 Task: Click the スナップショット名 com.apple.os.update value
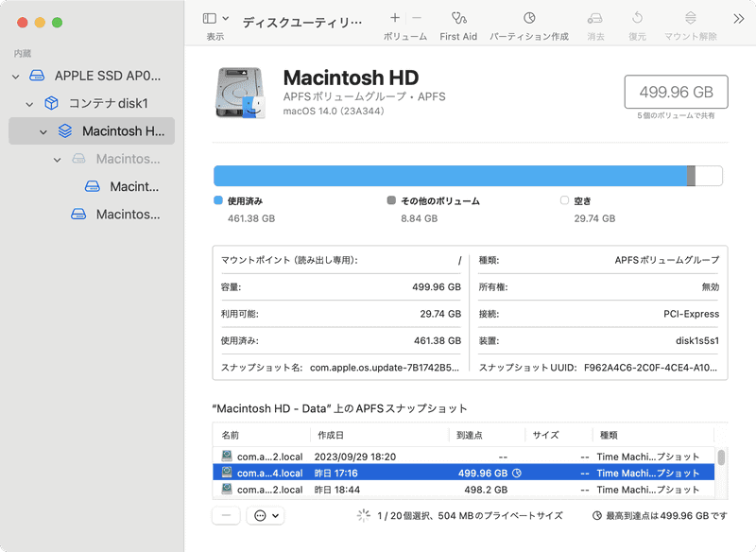(385, 368)
